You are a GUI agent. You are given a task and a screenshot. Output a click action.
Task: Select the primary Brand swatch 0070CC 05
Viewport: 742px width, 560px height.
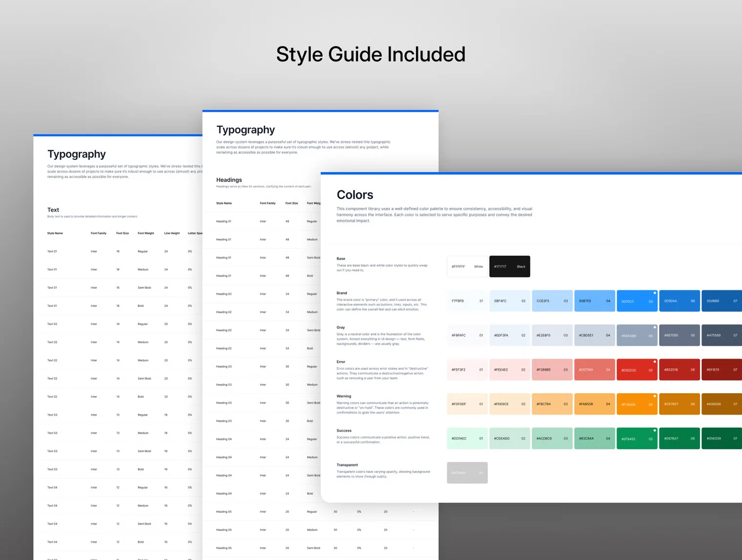pos(637,301)
